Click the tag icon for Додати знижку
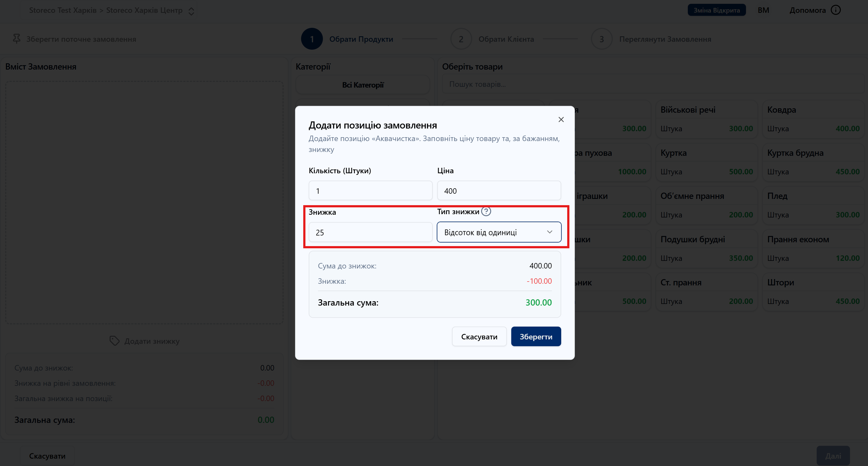This screenshot has height=466, width=868. tap(115, 341)
